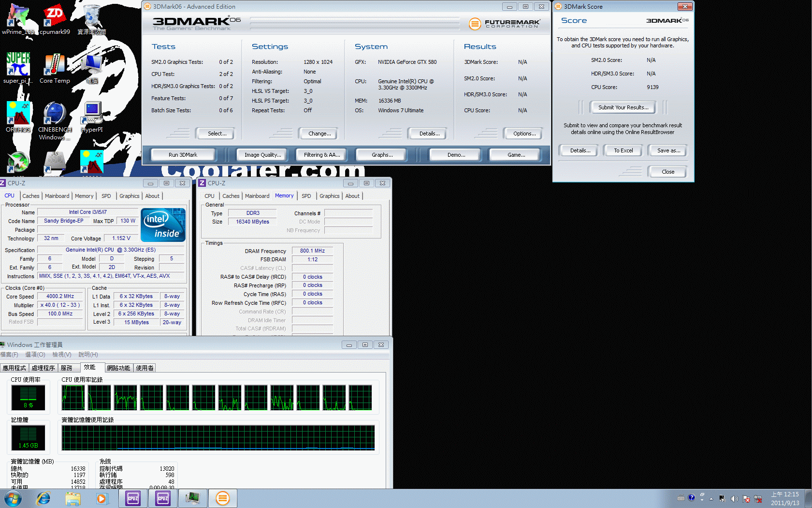The width and height of the screenshot is (812, 508).
Task: Switch to the right CPU-Z taskbar button
Action: click(x=163, y=498)
